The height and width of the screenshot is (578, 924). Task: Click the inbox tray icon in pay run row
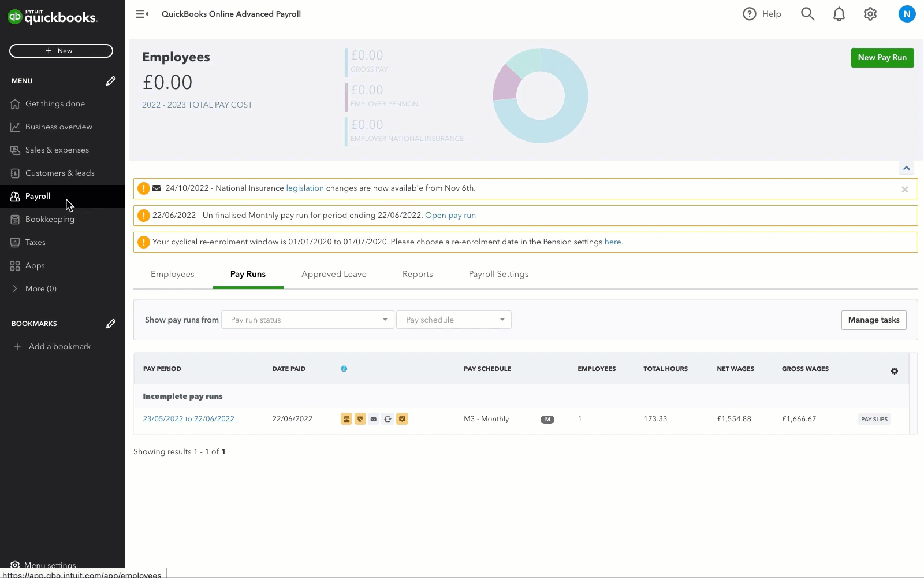346,419
